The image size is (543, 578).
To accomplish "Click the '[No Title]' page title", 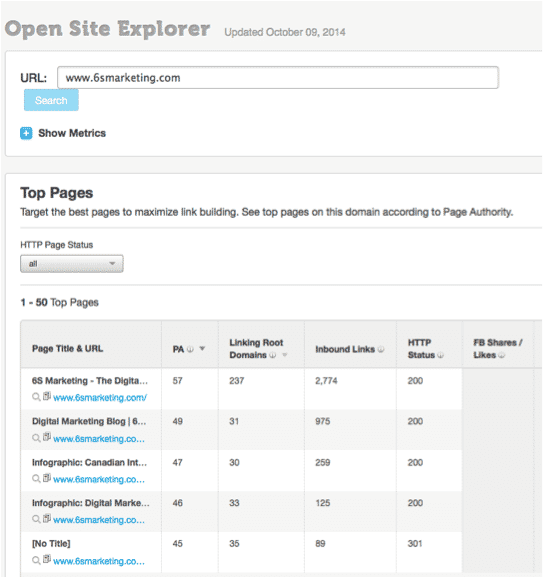I will tap(51, 544).
